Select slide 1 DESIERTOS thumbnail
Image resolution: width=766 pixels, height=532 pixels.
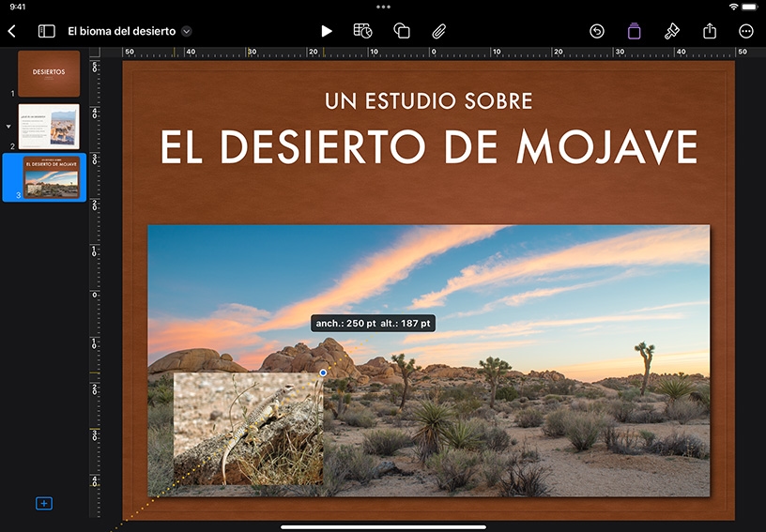(49, 73)
